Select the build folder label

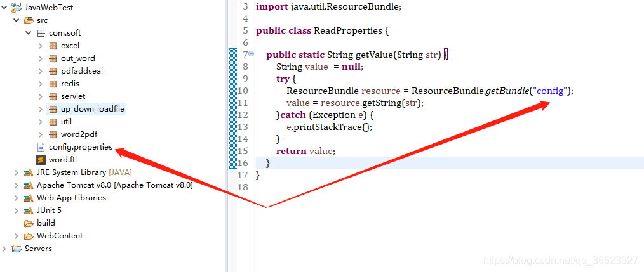[x=46, y=223]
